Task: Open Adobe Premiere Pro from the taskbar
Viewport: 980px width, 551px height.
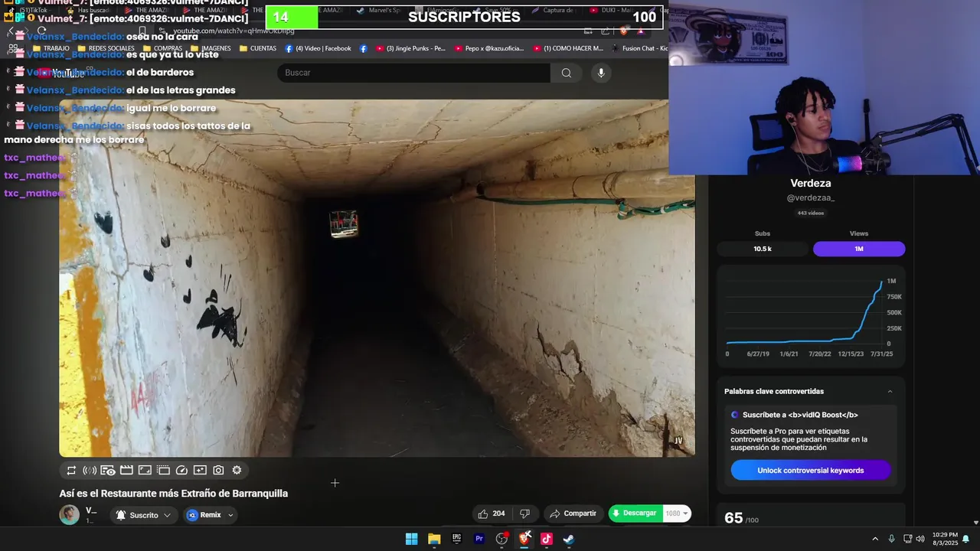Action: pos(479,539)
